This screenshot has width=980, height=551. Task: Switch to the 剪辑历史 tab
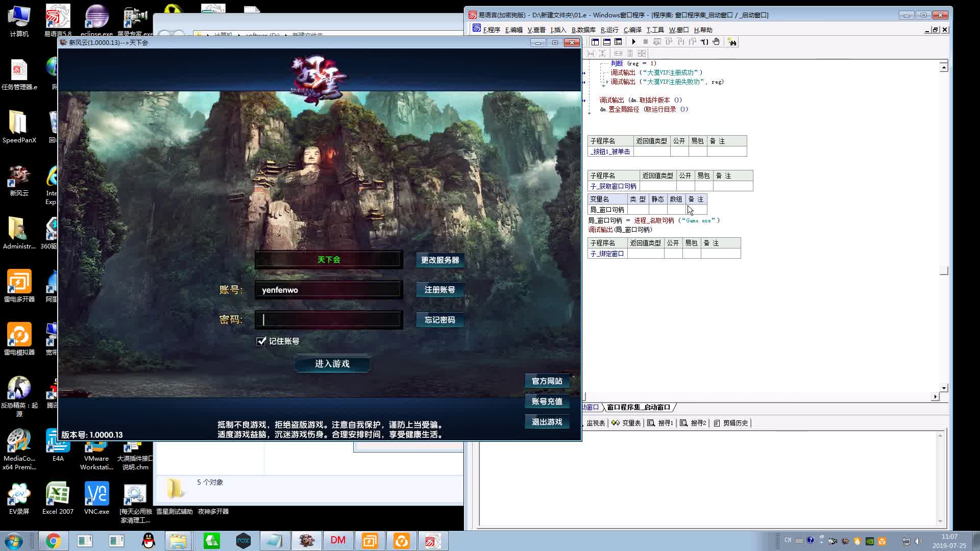click(x=731, y=423)
